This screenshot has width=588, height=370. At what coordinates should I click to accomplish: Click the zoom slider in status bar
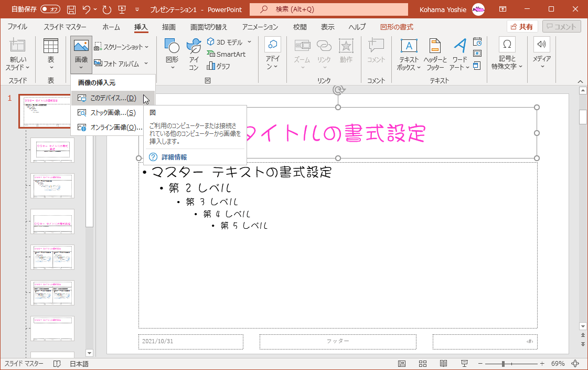click(503, 364)
